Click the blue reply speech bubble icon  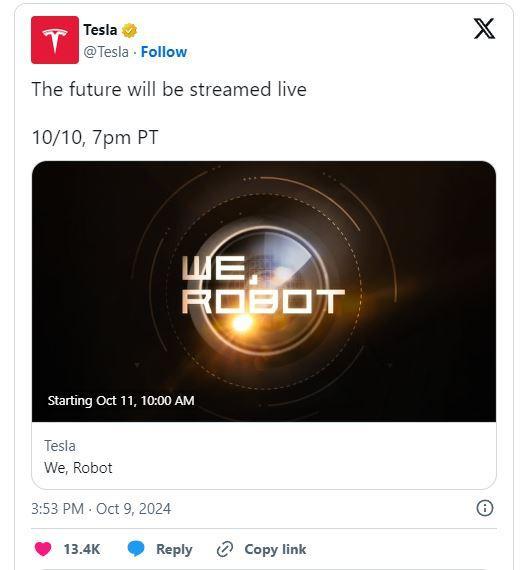coord(136,549)
